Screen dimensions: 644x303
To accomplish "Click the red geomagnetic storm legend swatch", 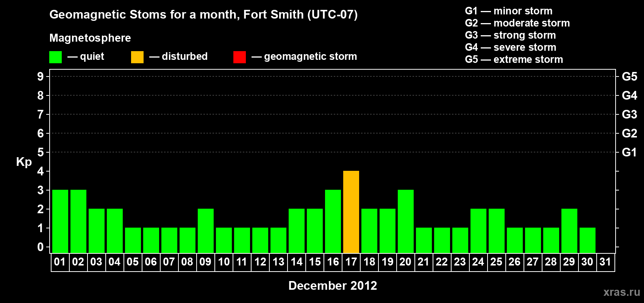I will tap(239, 57).
